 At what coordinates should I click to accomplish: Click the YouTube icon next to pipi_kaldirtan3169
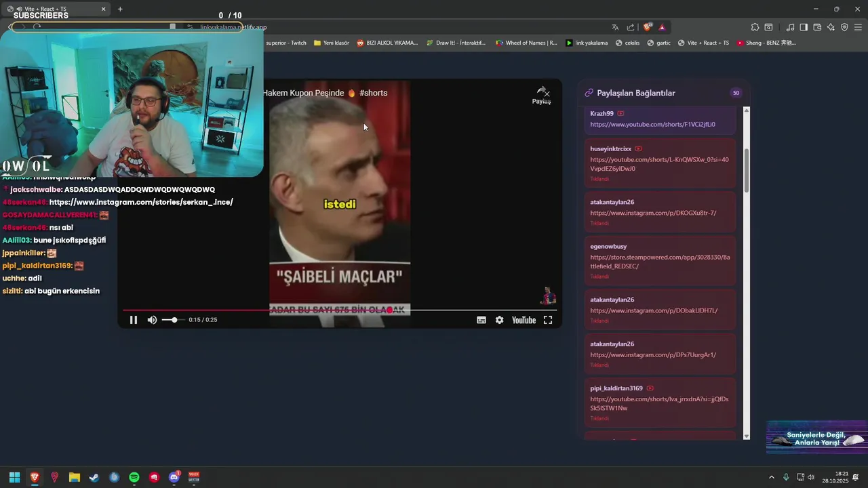(650, 388)
